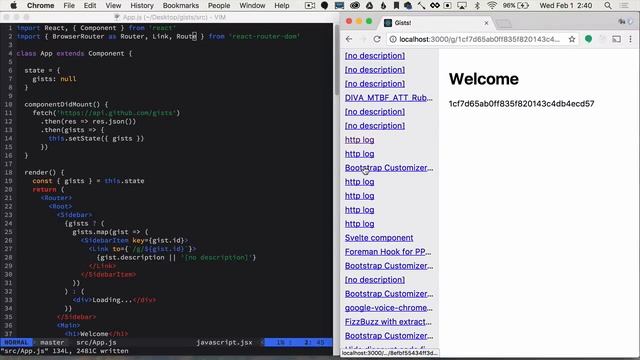This screenshot has width=640, height=360.
Task: Open Google Drive menu bar icon
Action: click(369, 5)
